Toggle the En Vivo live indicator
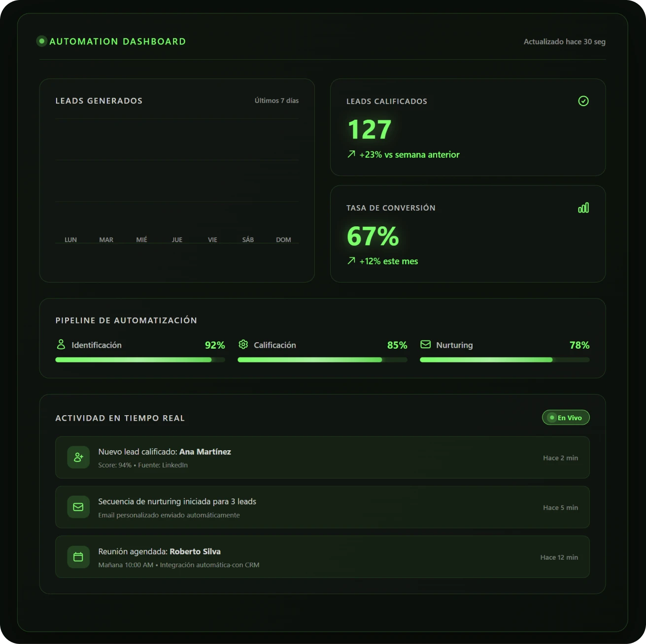This screenshot has width=646, height=644. pos(566,417)
